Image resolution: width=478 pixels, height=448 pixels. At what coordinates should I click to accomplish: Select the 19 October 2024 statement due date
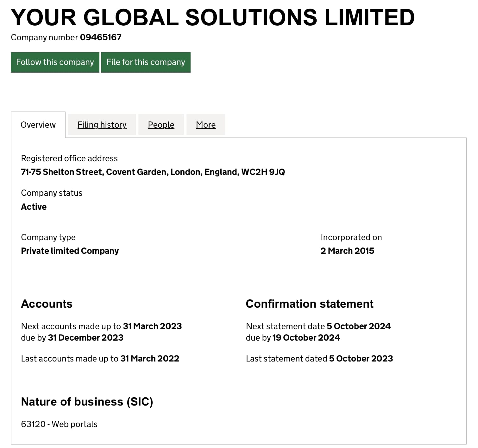(306, 338)
